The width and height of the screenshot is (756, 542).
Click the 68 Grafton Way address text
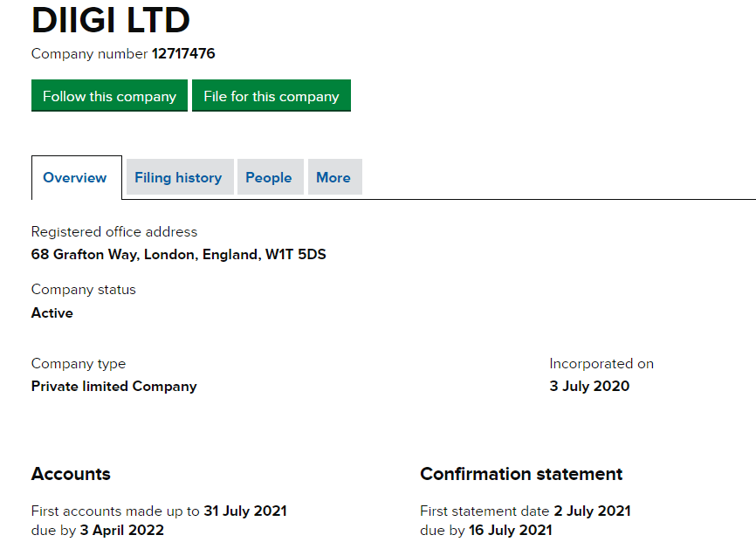[178, 255]
